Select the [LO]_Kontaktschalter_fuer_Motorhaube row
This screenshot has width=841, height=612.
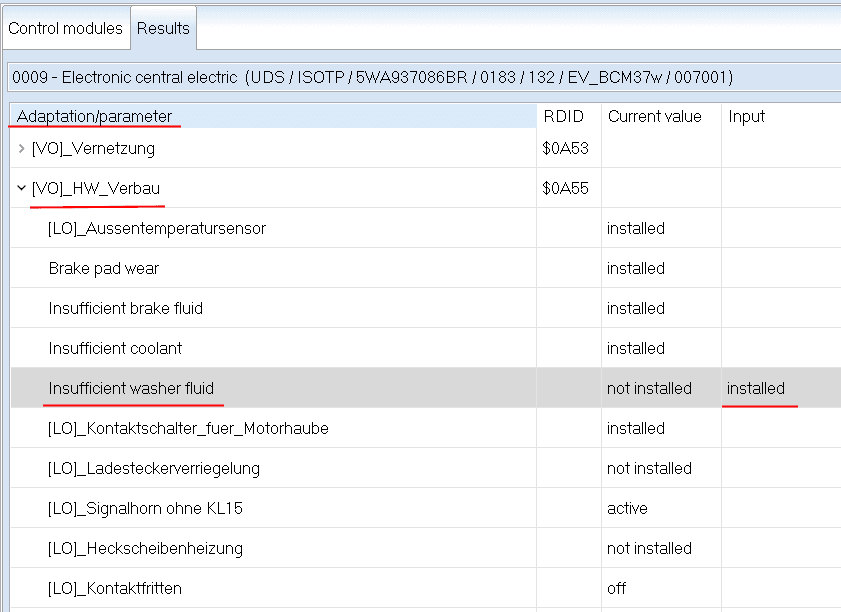[x=188, y=428]
